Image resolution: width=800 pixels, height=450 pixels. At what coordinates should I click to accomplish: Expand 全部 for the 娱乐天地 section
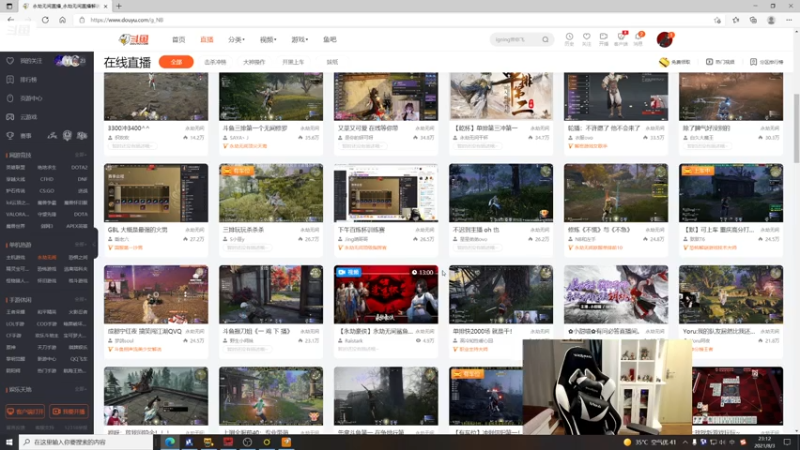(x=81, y=389)
